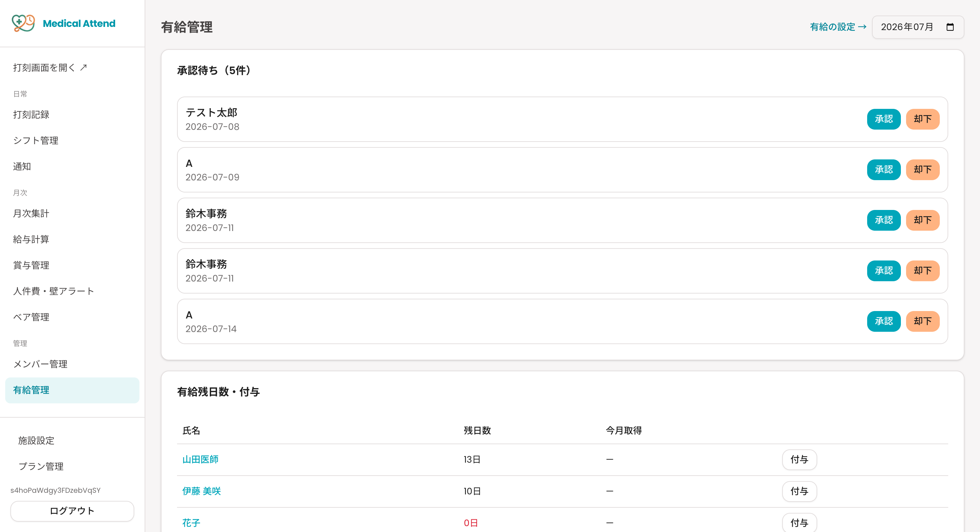The width and height of the screenshot is (980, 532).
Task: Click the 承認待ち(5件) heading
Action: click(x=215, y=70)
